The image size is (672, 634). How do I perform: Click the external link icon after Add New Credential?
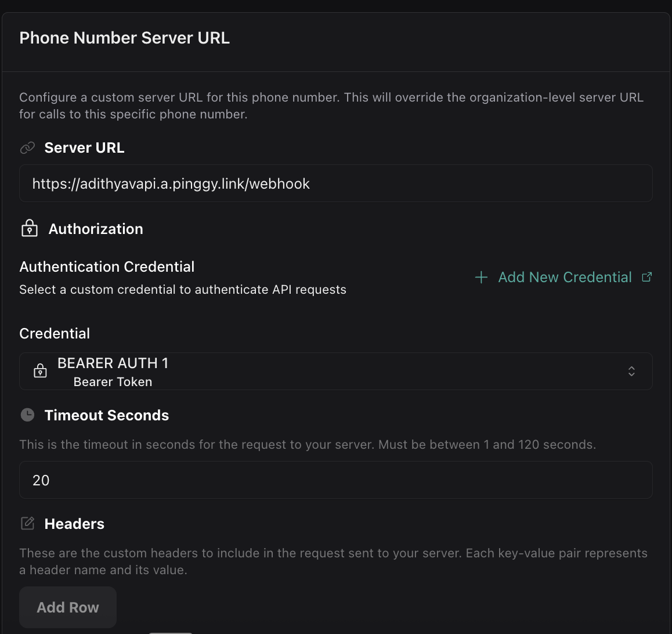point(646,277)
